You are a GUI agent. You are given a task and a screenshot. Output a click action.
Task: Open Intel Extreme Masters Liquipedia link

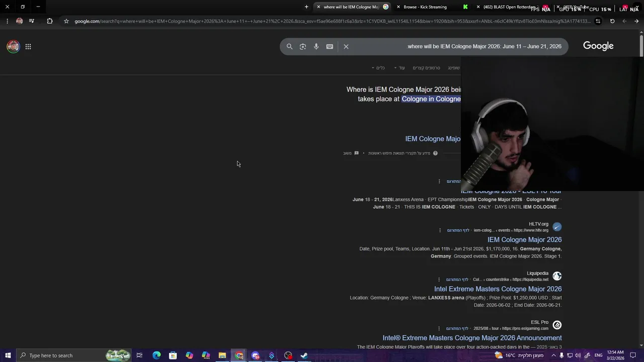[x=498, y=289]
